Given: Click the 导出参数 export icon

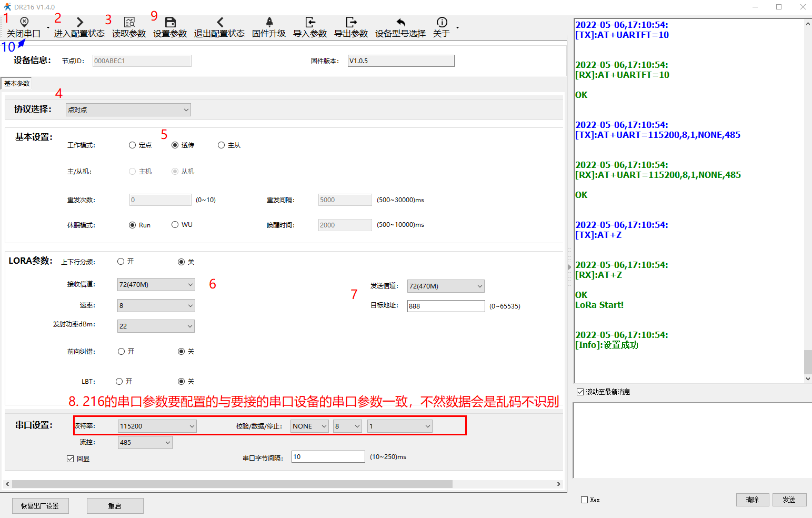Looking at the screenshot, I should click(x=351, y=22).
